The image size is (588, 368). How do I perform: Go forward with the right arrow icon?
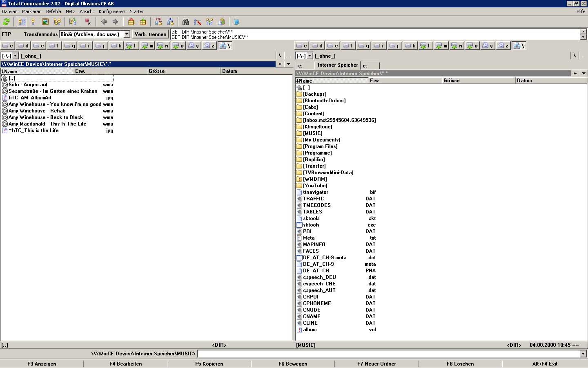coord(115,22)
